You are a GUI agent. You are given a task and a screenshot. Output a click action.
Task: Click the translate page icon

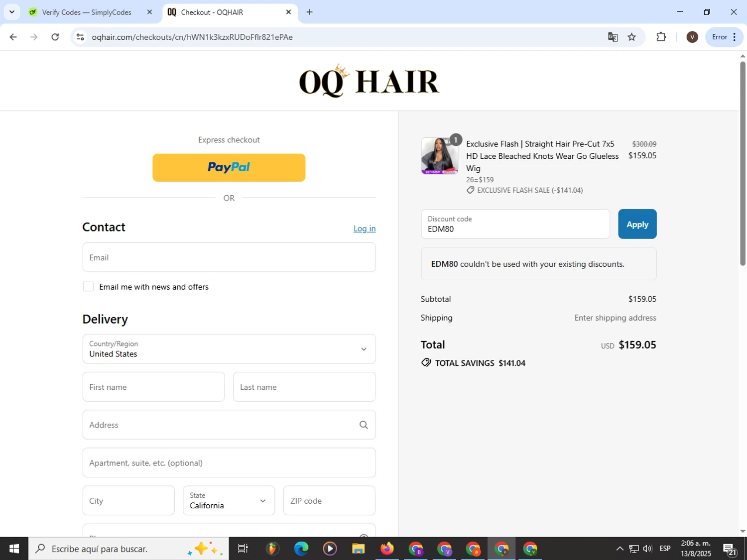click(613, 37)
